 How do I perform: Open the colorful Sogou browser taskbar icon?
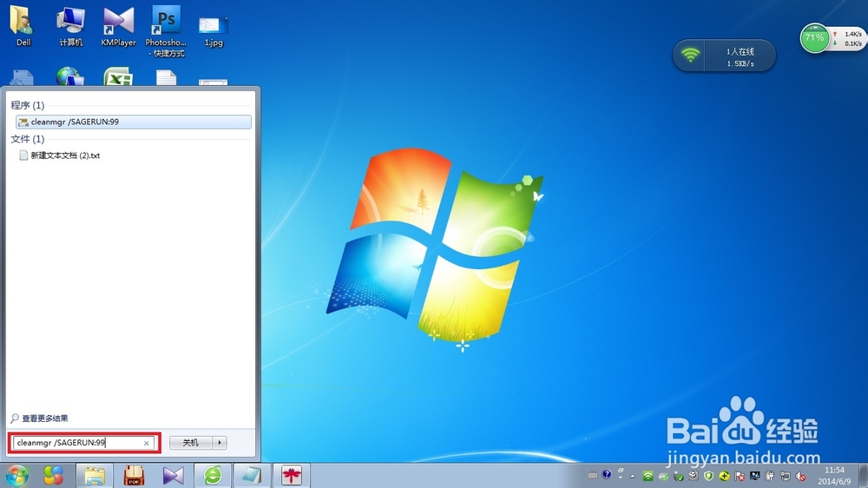pyautogui.click(x=53, y=475)
